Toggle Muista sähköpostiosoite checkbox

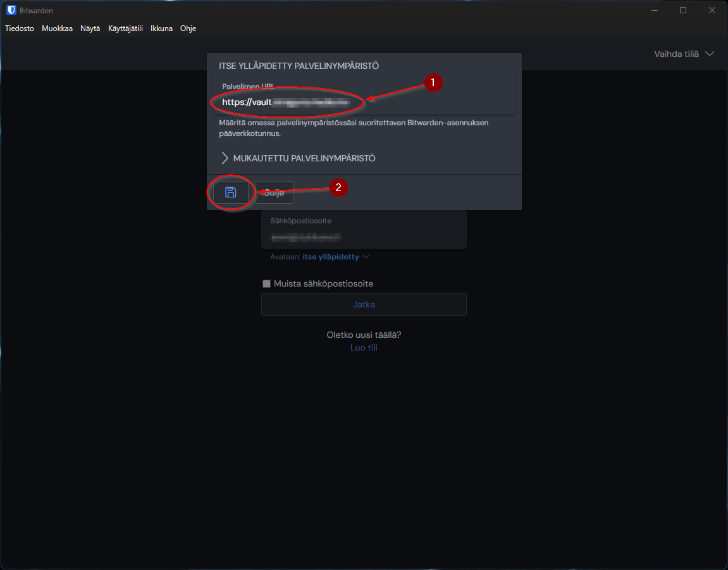coord(266,284)
